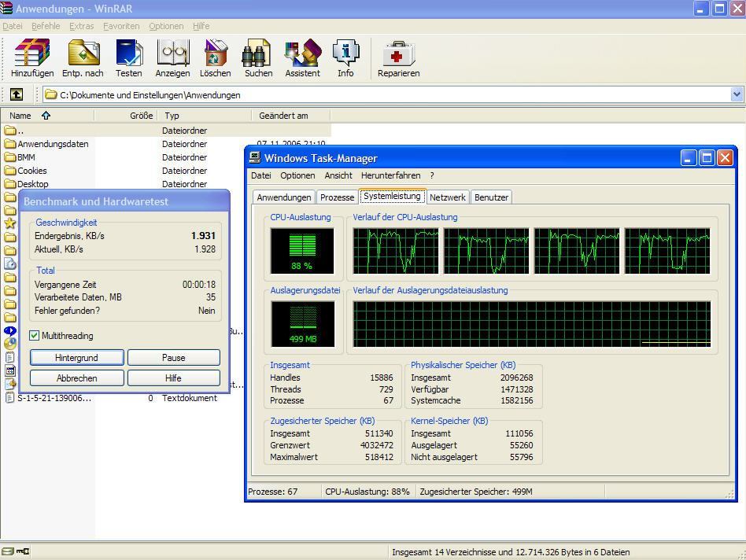
Task: Click the Hintergrund button
Action: click(76, 358)
